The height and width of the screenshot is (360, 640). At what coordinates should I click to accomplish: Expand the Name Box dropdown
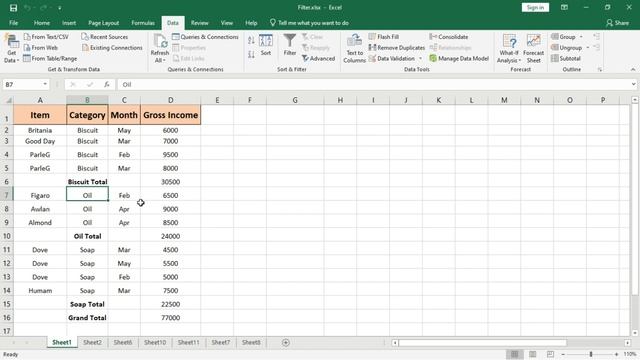pyautogui.click(x=45, y=84)
